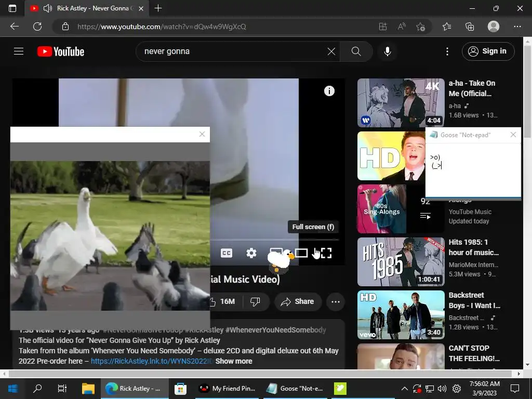Close the goose image popup window

click(202, 135)
